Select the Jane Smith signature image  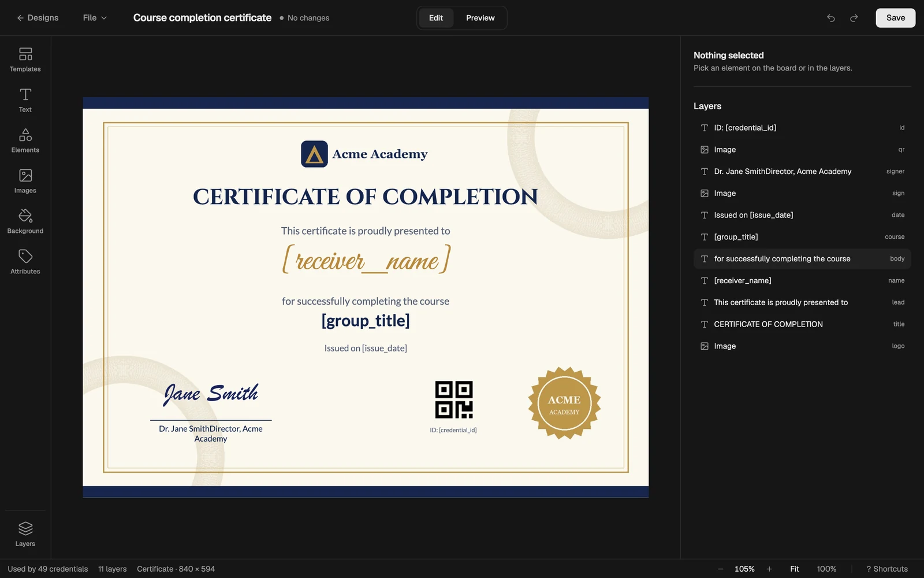211,394
